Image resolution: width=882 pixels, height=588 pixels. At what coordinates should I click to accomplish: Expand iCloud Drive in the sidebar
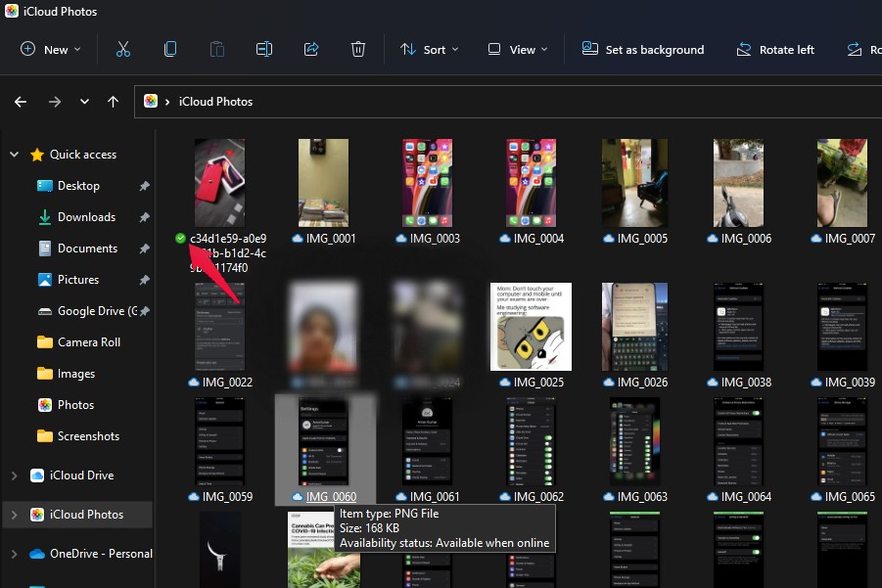pos(15,475)
